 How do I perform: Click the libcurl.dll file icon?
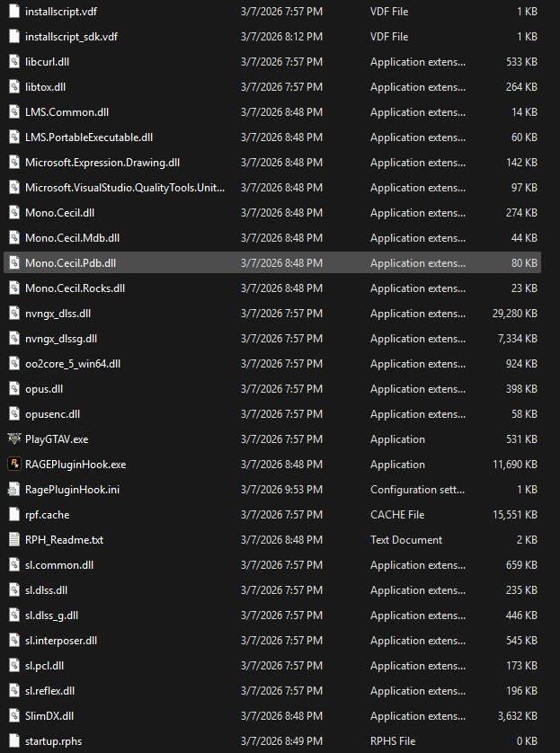tap(14, 62)
